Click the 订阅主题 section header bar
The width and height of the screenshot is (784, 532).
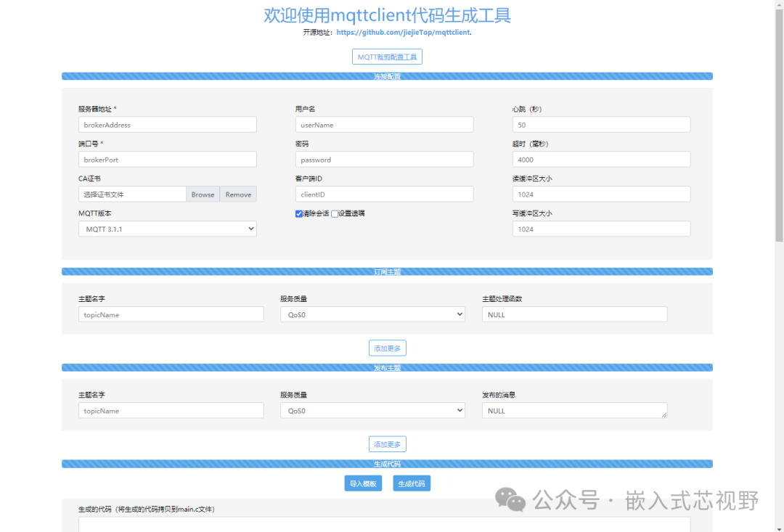pos(387,271)
